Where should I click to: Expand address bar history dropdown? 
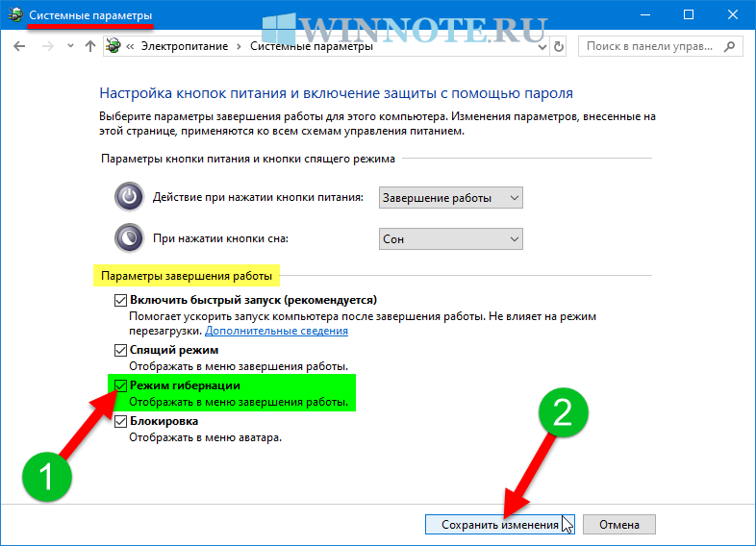click(x=542, y=47)
